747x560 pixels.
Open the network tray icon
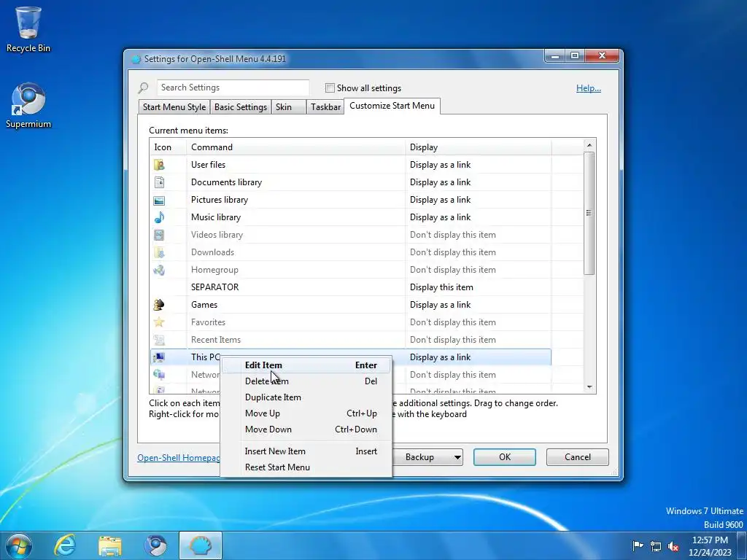pyautogui.click(x=656, y=545)
